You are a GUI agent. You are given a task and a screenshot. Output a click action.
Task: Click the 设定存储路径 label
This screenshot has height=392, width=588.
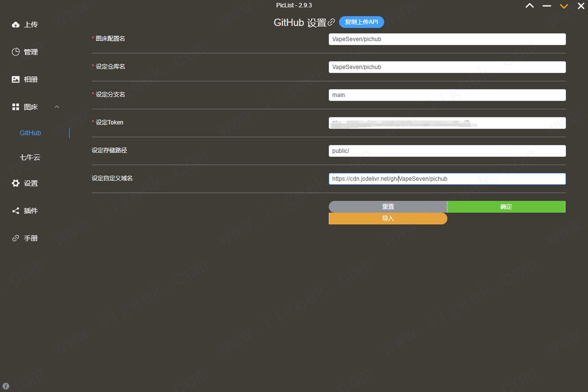tap(109, 150)
